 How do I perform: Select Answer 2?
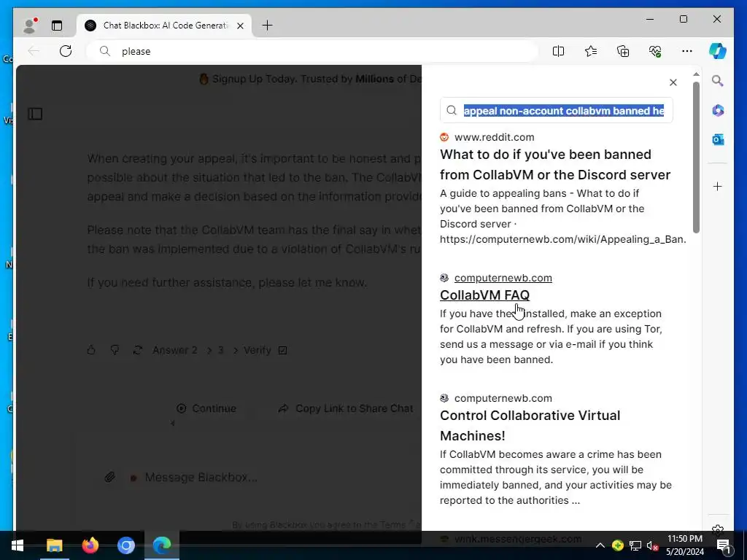(174, 351)
